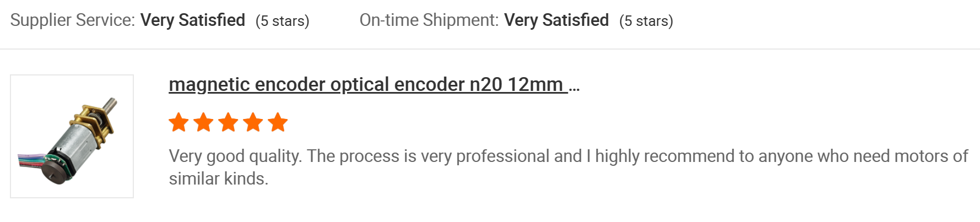Viewport: 980px width, 222px height.
Task: Click the first orange rating star
Action: click(178, 122)
